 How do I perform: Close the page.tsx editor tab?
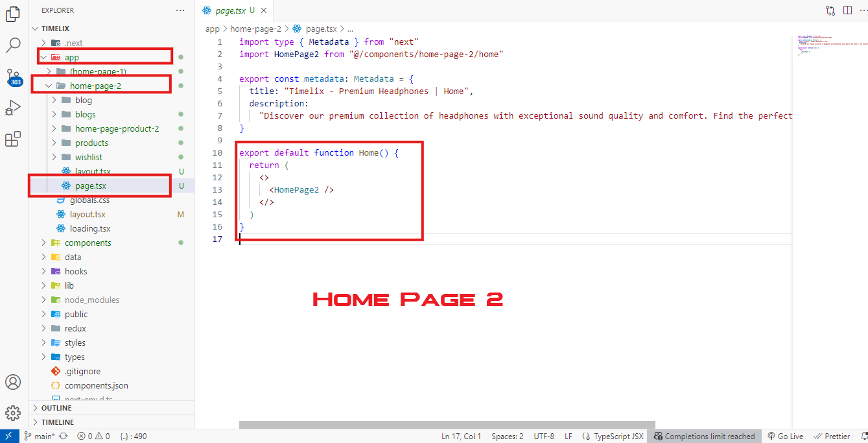[264, 10]
